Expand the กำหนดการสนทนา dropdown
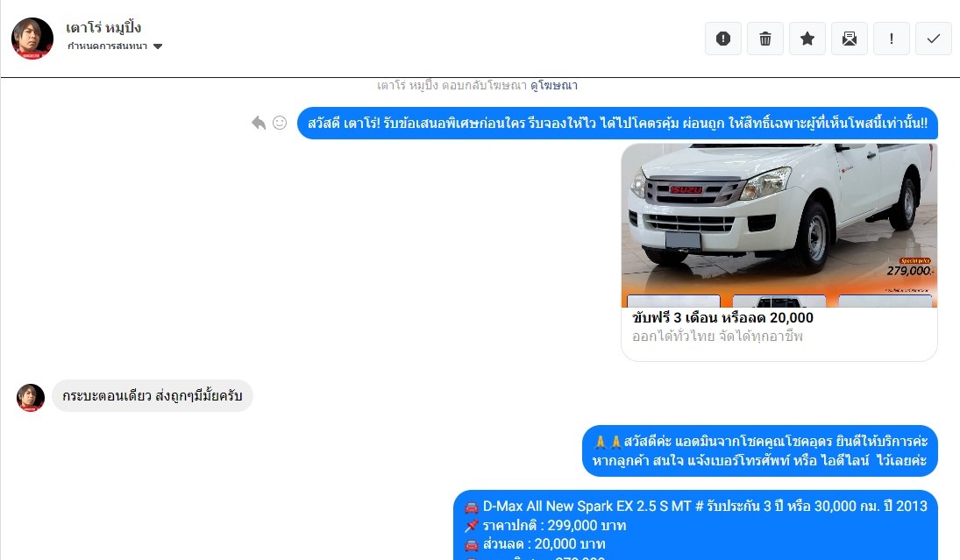This screenshot has width=960, height=560. (115, 46)
